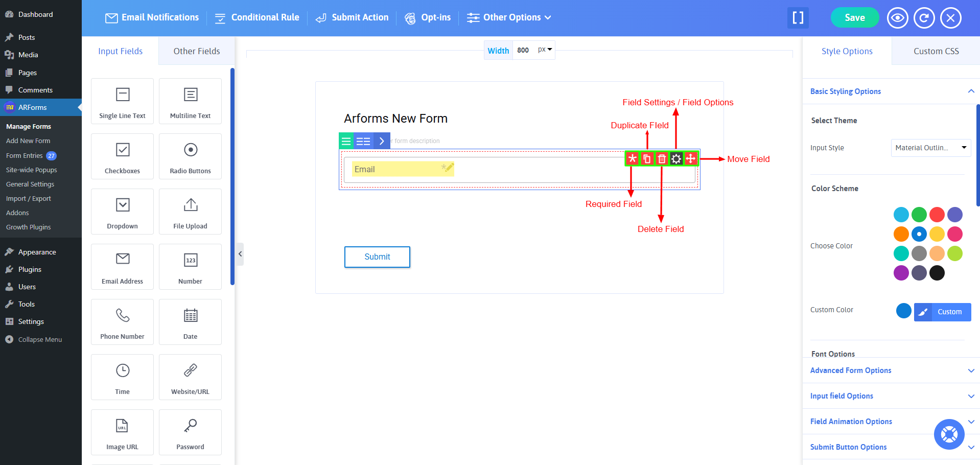The image size is (980, 465).
Task: Click the duplicate field icon
Action: (x=647, y=159)
